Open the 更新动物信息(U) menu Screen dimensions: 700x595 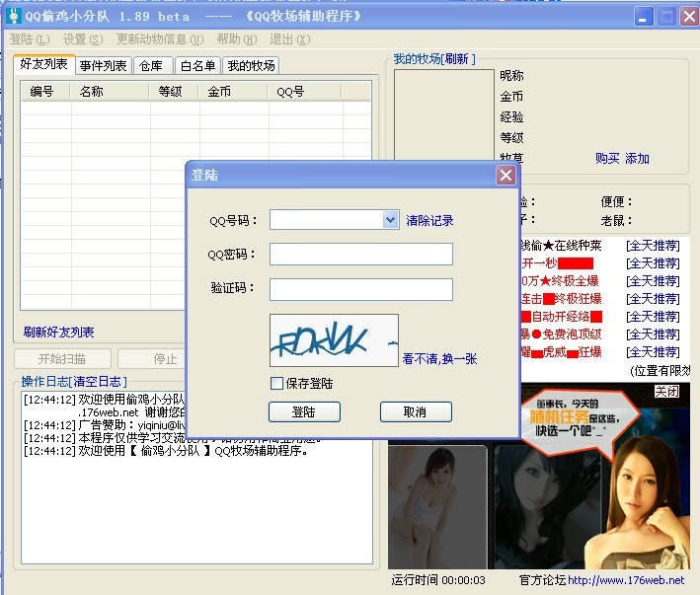pyautogui.click(x=159, y=39)
